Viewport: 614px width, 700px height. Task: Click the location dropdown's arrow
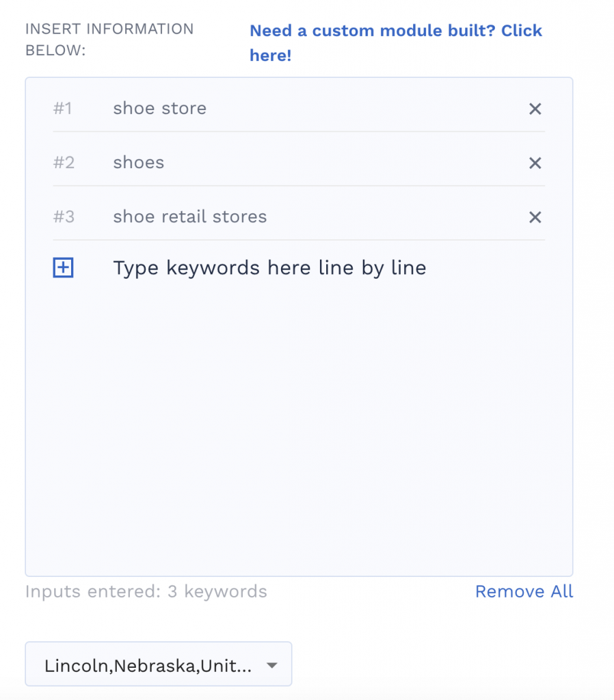272,665
